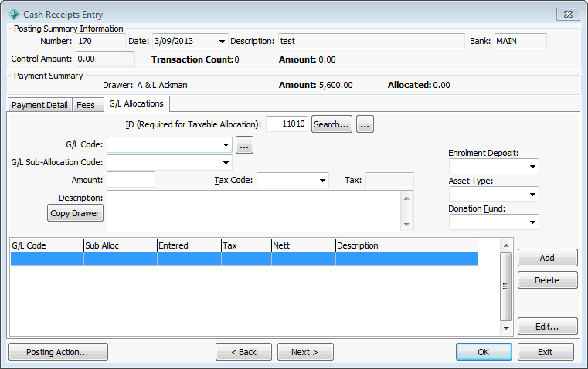Click the Sub Alloc column header
This screenshot has height=369, width=588.
click(121, 245)
